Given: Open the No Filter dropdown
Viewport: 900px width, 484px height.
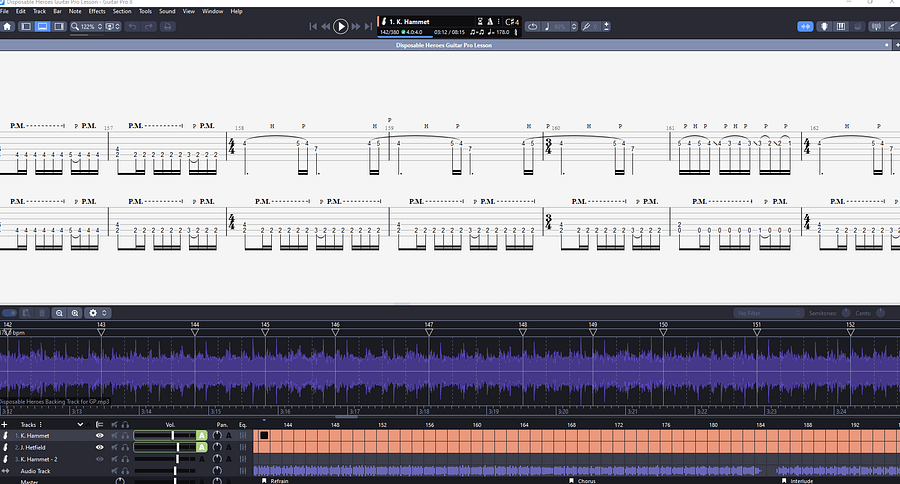Looking at the screenshot, I should pos(768,313).
